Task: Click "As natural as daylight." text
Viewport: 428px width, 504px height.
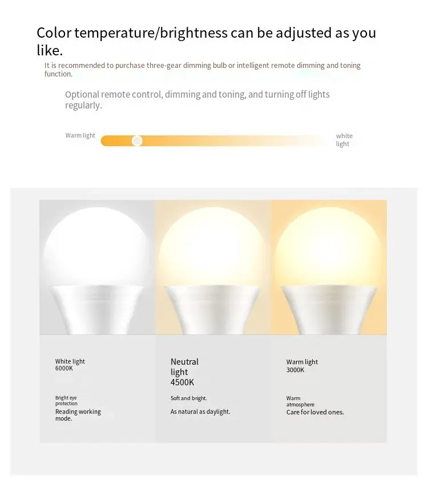Action: 200,412
